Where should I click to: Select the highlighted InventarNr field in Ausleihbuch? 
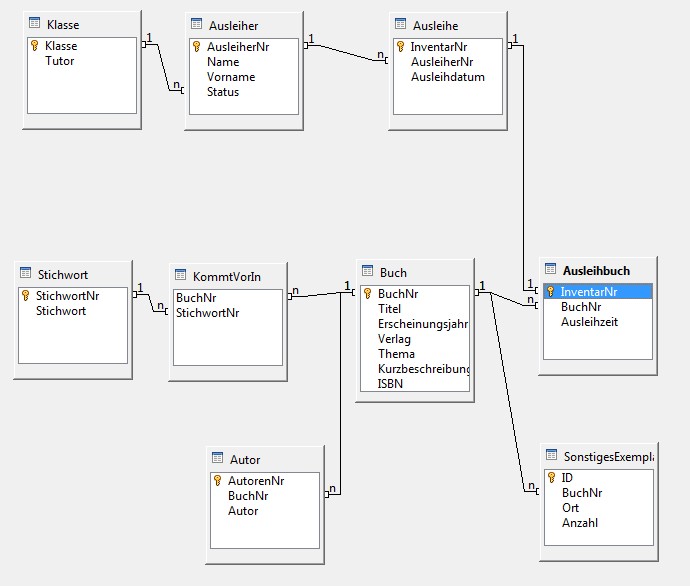pyautogui.click(x=588, y=292)
